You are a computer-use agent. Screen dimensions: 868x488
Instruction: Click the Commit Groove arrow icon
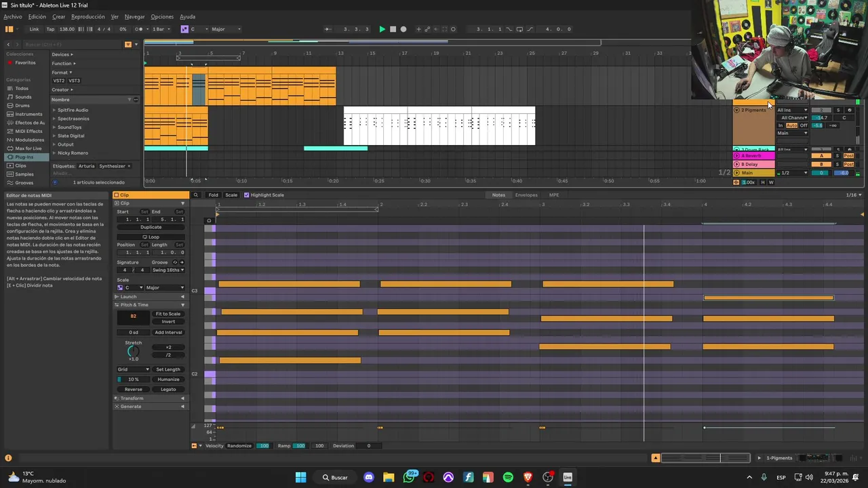point(182,262)
